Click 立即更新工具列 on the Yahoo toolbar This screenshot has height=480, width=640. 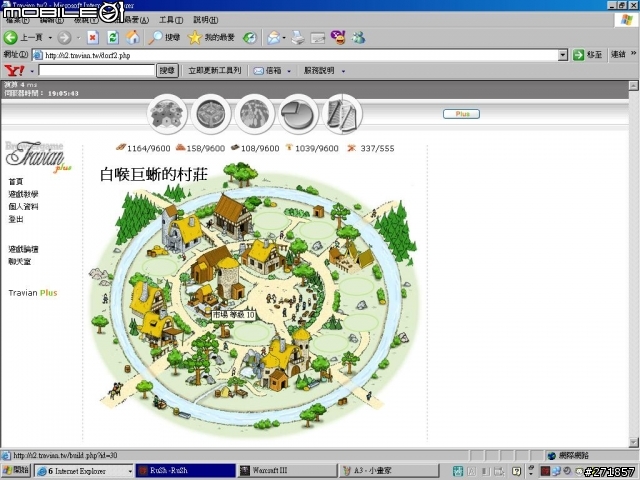tap(215, 71)
